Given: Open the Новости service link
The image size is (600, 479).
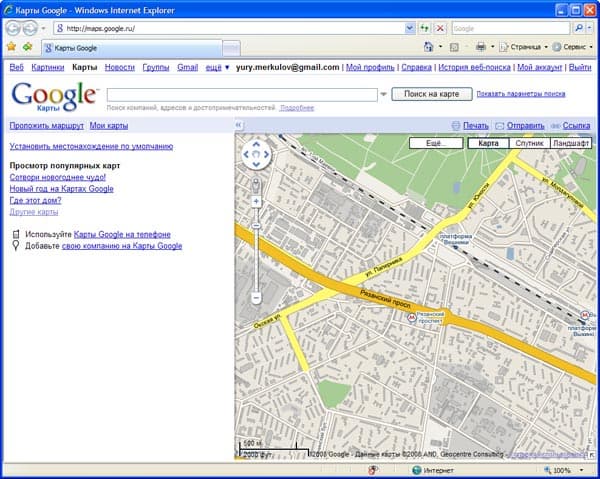Looking at the screenshot, I should 120,67.
